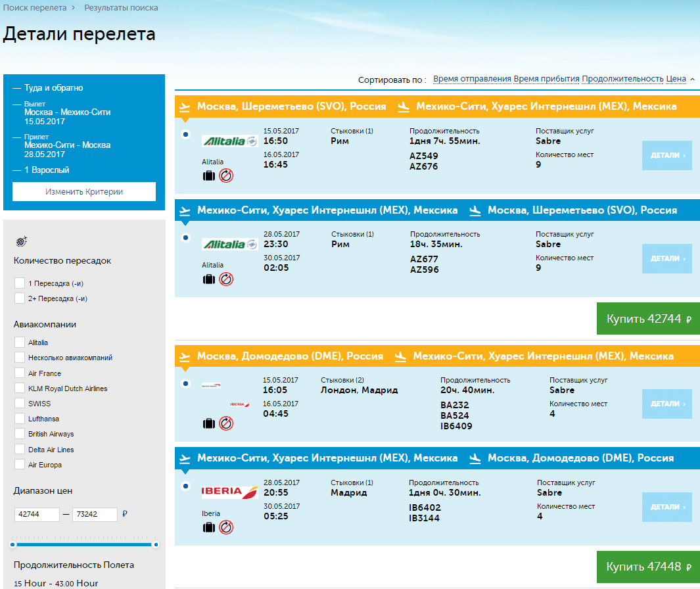This screenshot has width=700, height=589.
Task: Click the baggage icon under first Alitalia flight
Action: [x=209, y=176]
